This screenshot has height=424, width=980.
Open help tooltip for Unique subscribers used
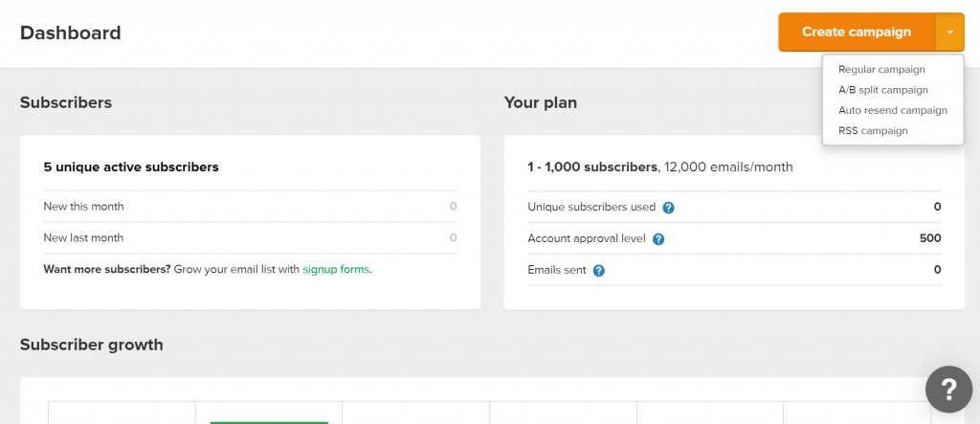[668, 207]
